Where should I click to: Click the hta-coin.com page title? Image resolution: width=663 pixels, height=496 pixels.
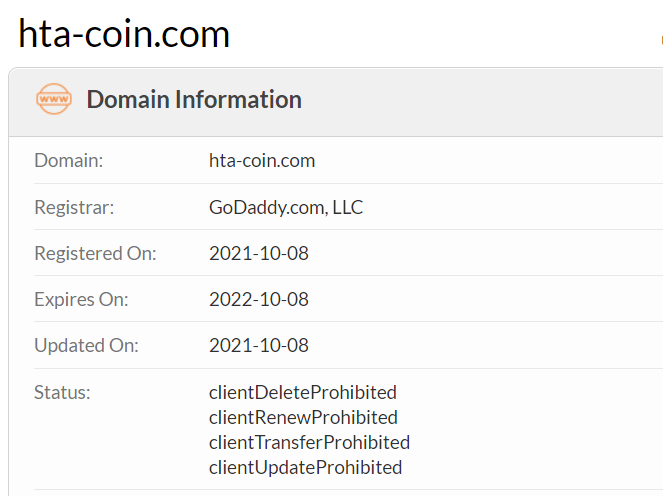124,34
